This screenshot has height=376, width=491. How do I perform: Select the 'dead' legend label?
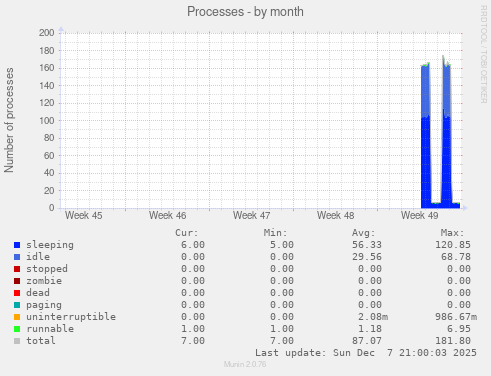tap(38, 293)
